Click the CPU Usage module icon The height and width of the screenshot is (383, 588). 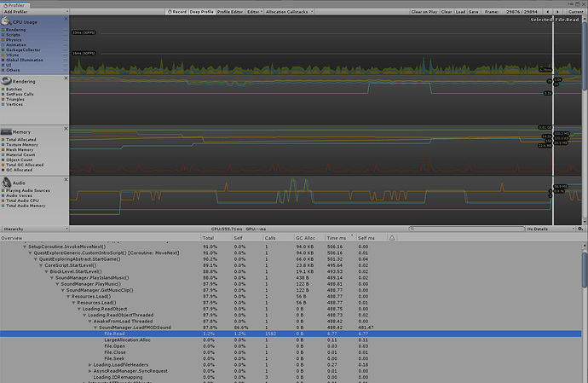(6, 21)
